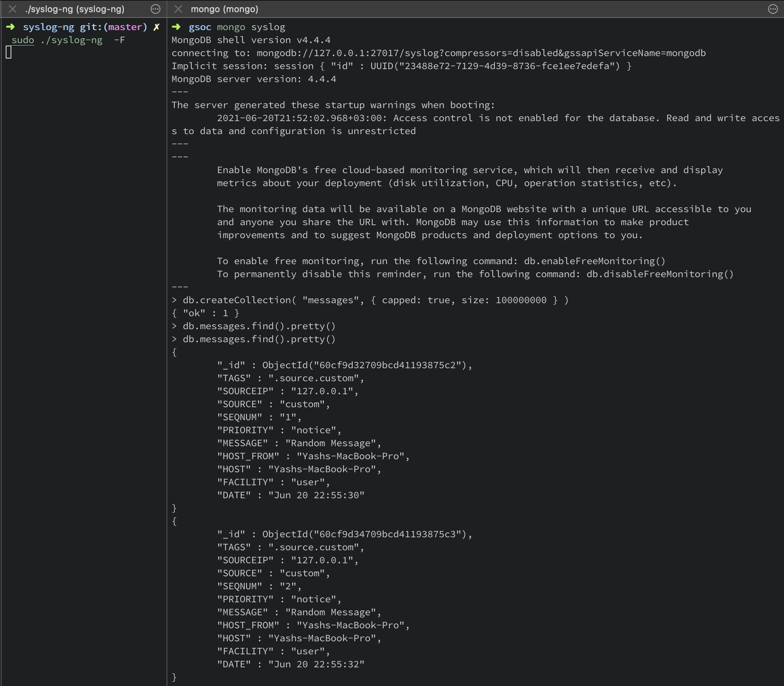Click the prompt arrow beside the gsoc command
Screen dimensions: 784x686
click(x=176, y=27)
